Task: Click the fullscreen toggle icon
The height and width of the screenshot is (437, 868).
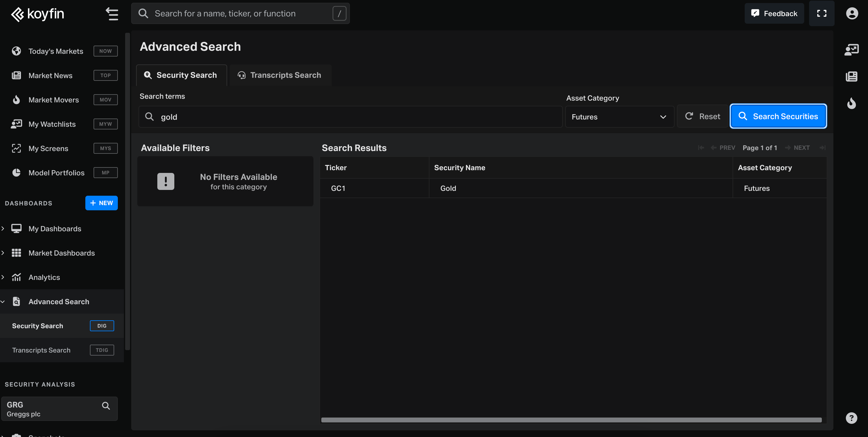Action: 822,13
